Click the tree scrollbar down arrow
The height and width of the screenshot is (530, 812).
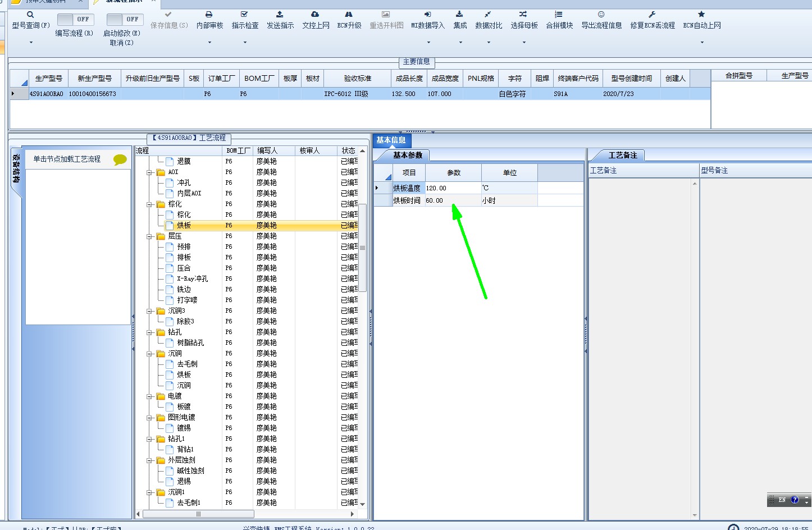[363, 504]
